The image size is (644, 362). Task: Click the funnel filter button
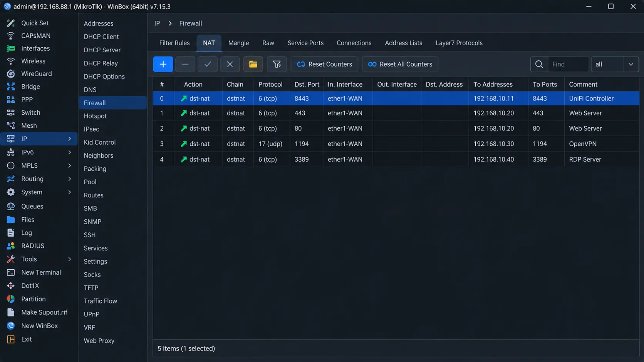click(x=277, y=64)
